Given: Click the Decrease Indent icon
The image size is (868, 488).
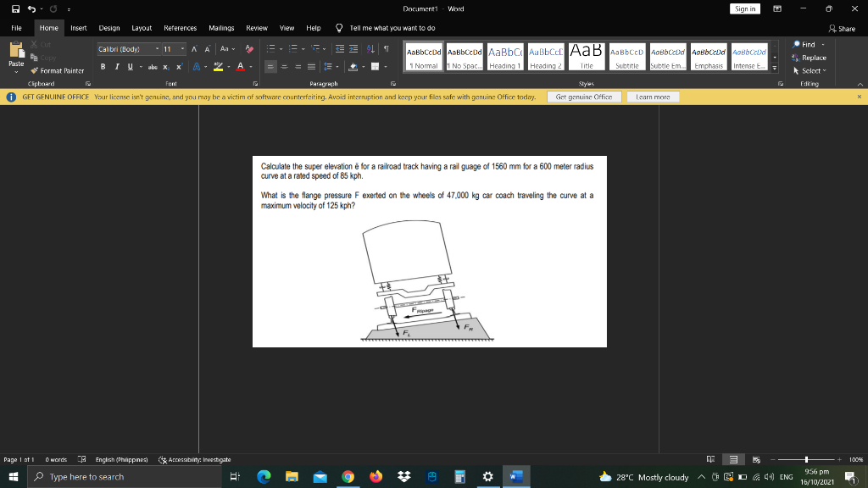Looking at the screenshot, I should coord(338,49).
